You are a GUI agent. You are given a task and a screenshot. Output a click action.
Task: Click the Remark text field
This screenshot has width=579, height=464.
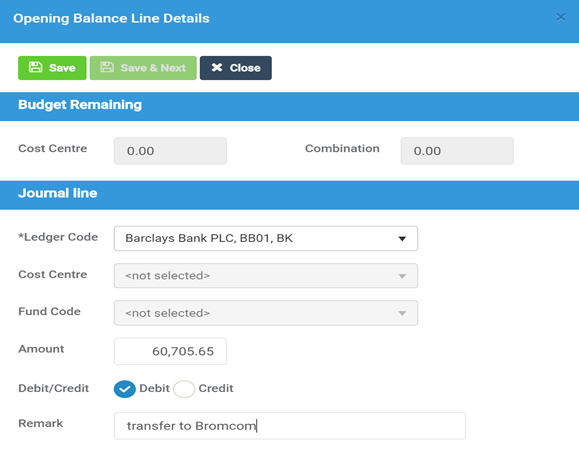pyautogui.click(x=290, y=426)
